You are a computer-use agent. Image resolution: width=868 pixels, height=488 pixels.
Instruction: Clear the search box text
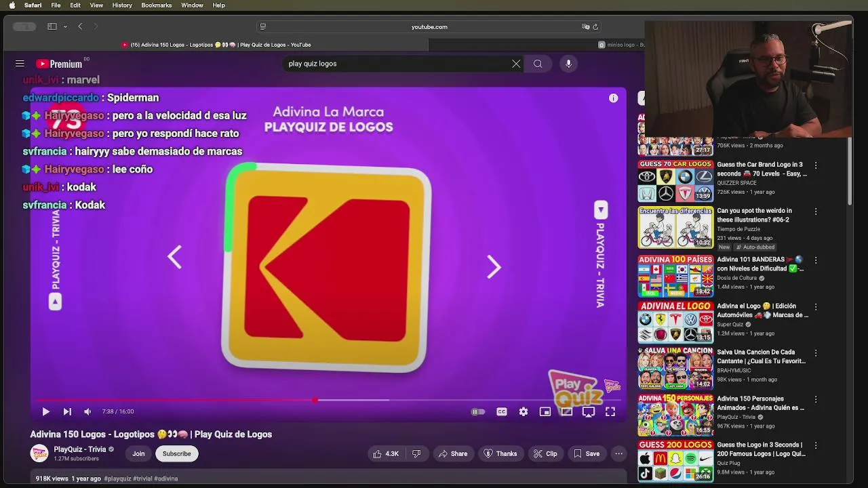tap(516, 64)
